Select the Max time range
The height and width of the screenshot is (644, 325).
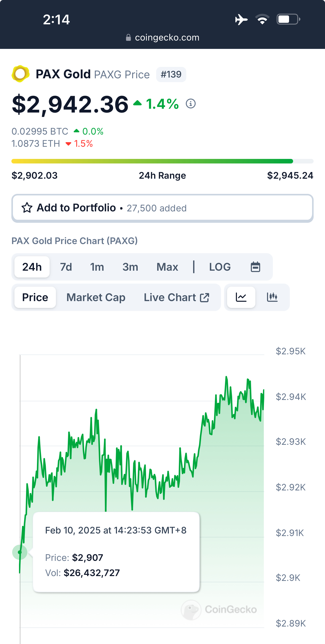coord(167,267)
